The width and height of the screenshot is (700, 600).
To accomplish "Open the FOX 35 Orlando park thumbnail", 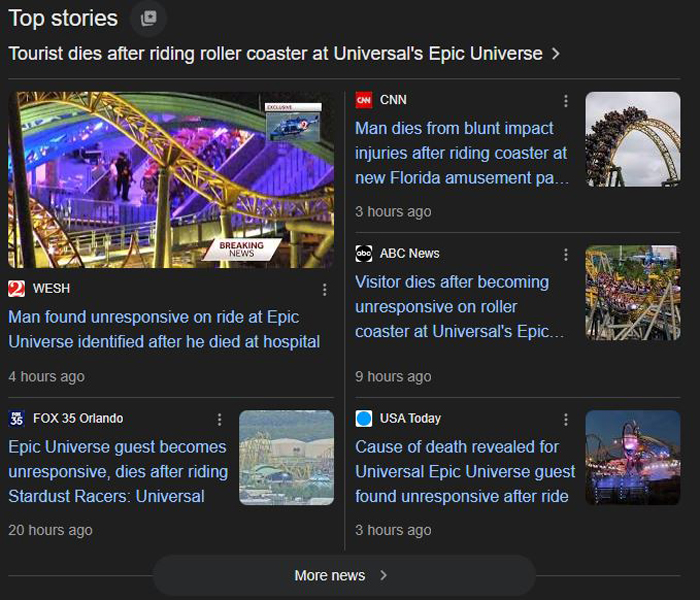I will pos(287,458).
